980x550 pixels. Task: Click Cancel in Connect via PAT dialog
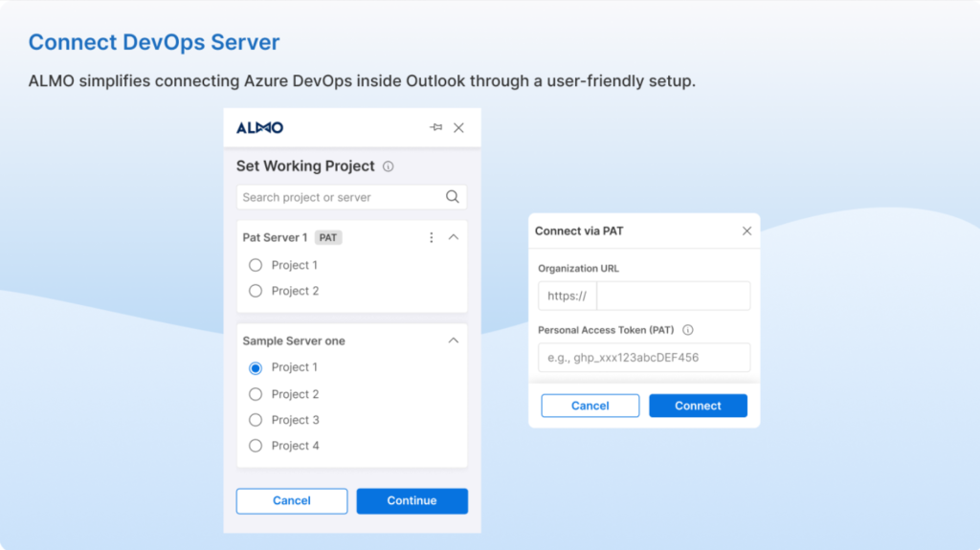click(590, 406)
